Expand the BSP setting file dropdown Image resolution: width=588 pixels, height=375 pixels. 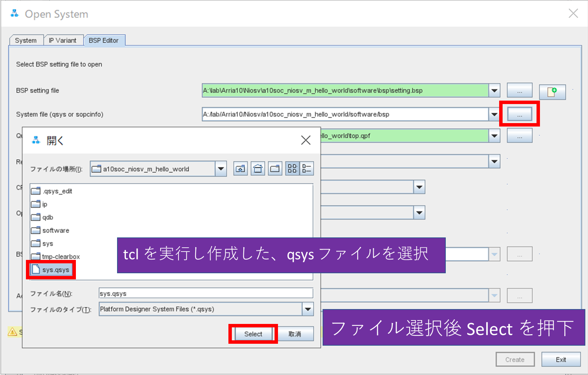pyautogui.click(x=494, y=91)
